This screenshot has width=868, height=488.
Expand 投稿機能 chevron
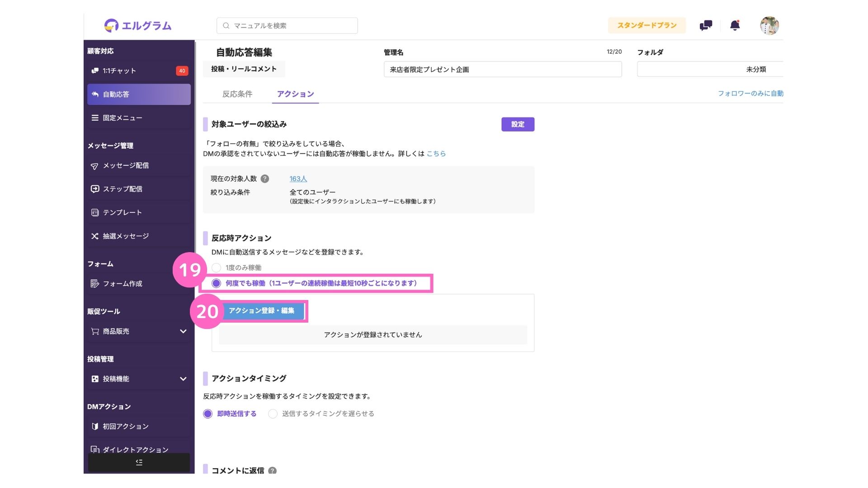(x=183, y=379)
